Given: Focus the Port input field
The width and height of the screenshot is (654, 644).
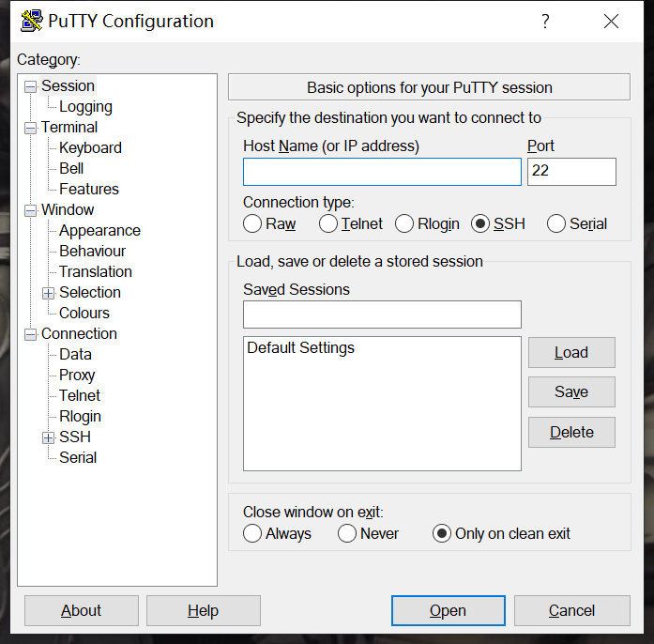Looking at the screenshot, I should [571, 172].
